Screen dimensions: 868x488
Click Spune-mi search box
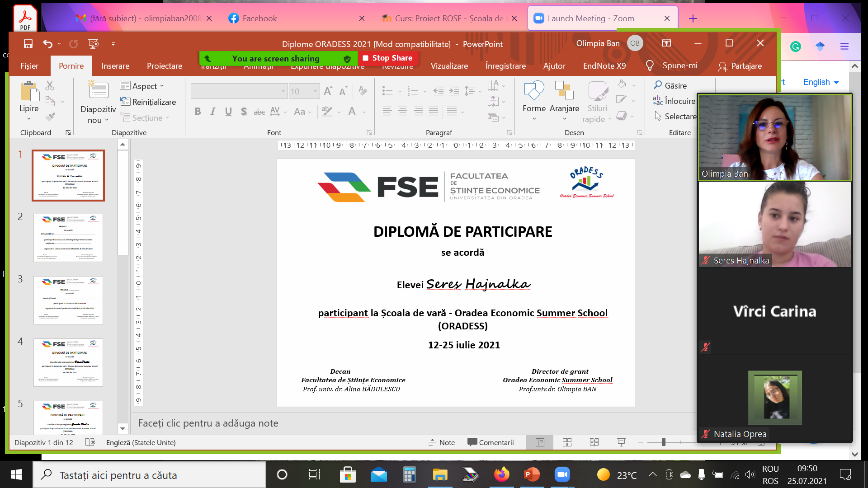[672, 66]
